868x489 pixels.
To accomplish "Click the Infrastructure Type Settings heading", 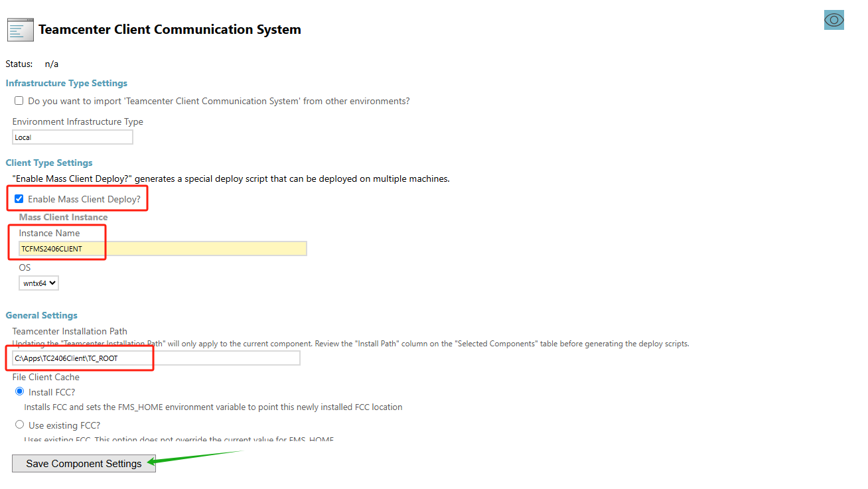I will coord(66,84).
